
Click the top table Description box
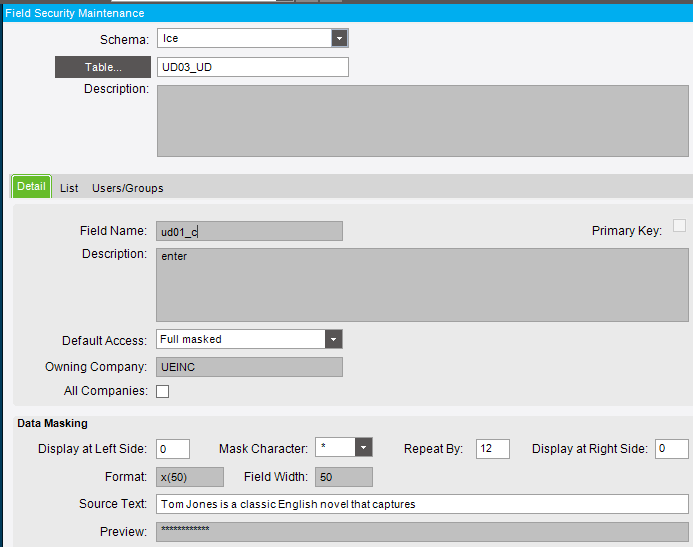pyautogui.click(x=423, y=121)
